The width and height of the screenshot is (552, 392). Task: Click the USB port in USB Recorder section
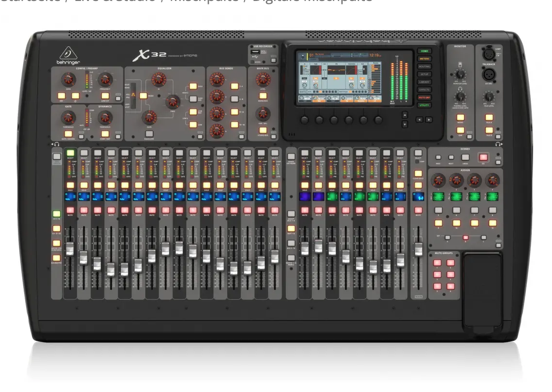click(255, 52)
